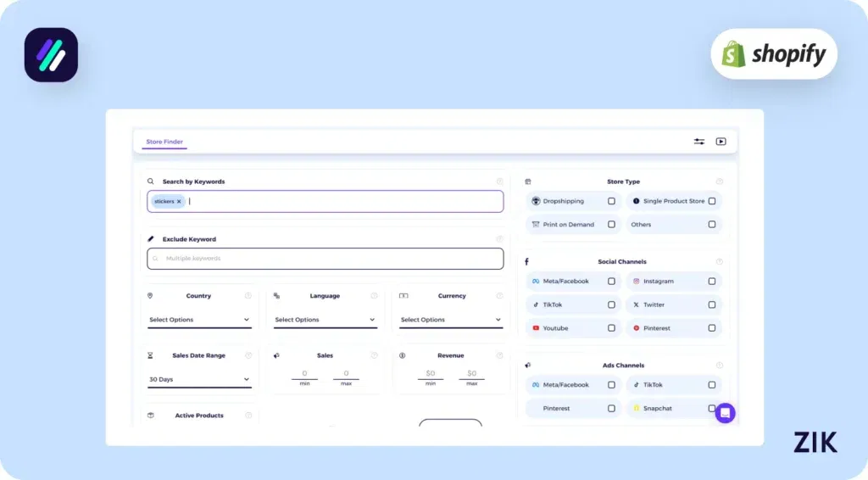Check the Instagram social channel box
Image resolution: width=868 pixels, height=480 pixels.
(x=711, y=281)
